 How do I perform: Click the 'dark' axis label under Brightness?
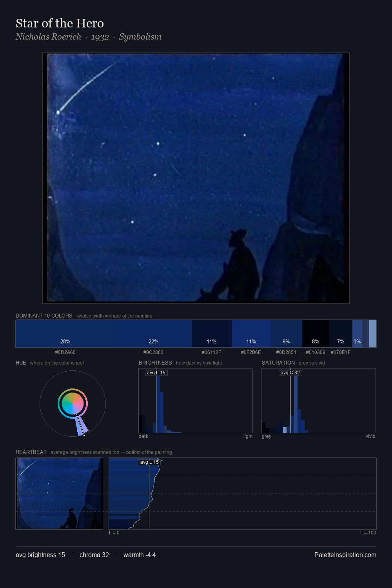tap(143, 436)
